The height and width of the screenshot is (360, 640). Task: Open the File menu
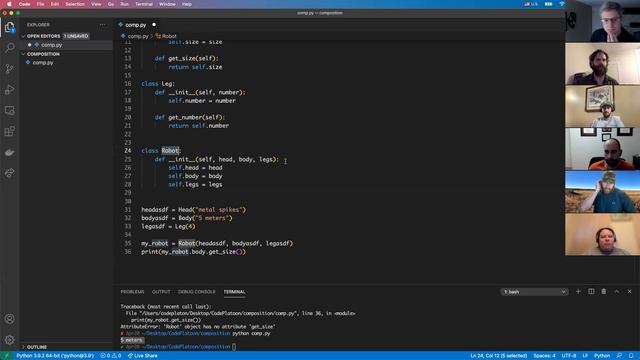[40, 4]
